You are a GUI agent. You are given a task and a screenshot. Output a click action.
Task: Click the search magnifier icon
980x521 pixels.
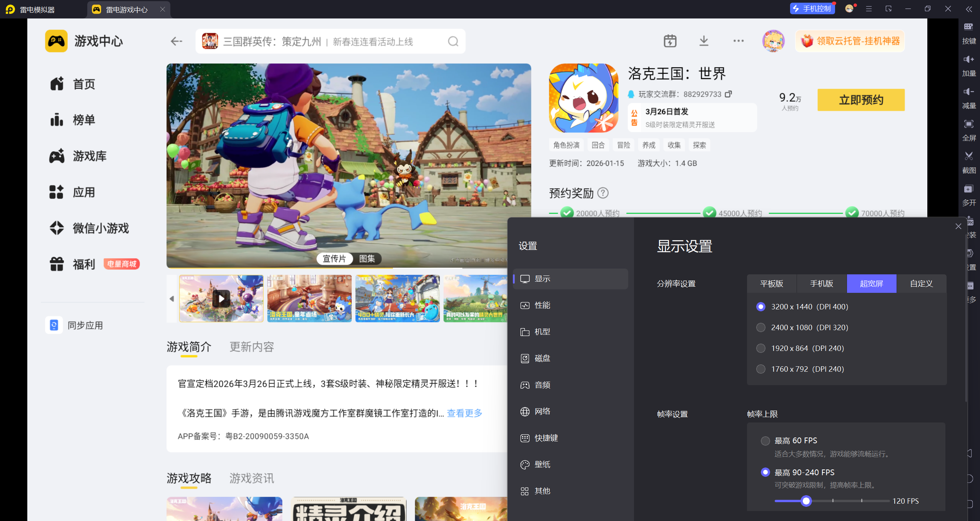[x=453, y=41]
